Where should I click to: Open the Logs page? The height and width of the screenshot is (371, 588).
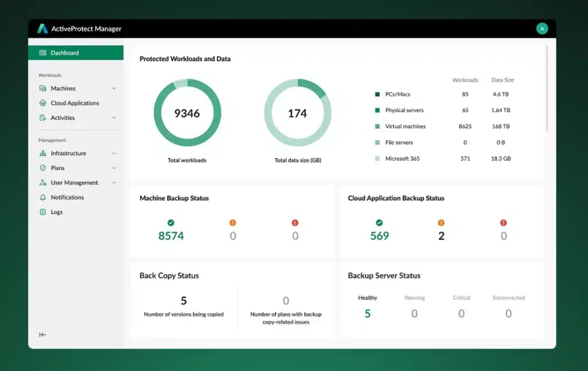[x=76, y=212]
